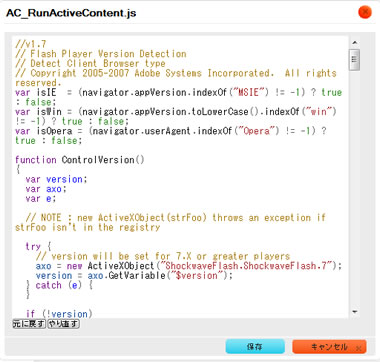
Task: Close the AC_RunActiveContent.js dialog
Action: pos(365,13)
